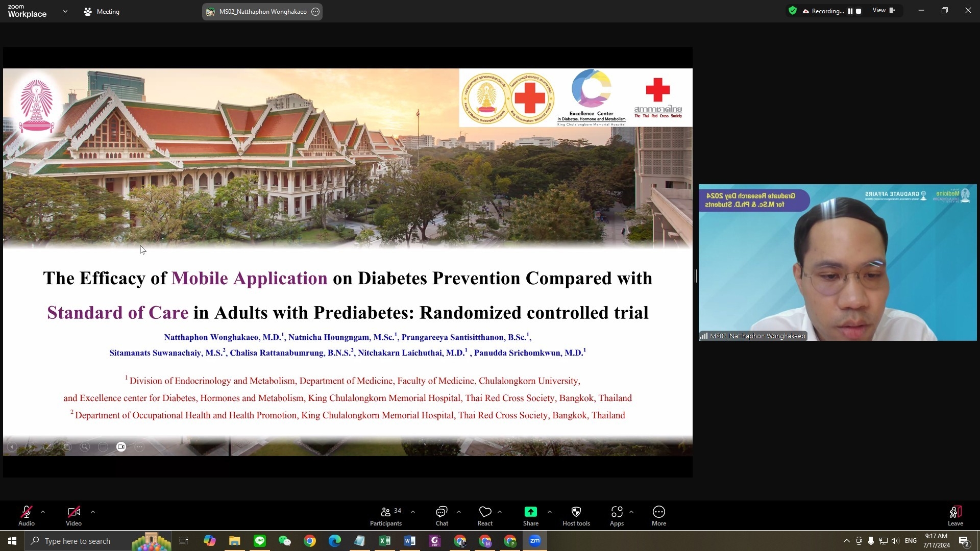The width and height of the screenshot is (980, 551).
Task: Expand audio options arrow next to Audio
Action: pos(43,512)
